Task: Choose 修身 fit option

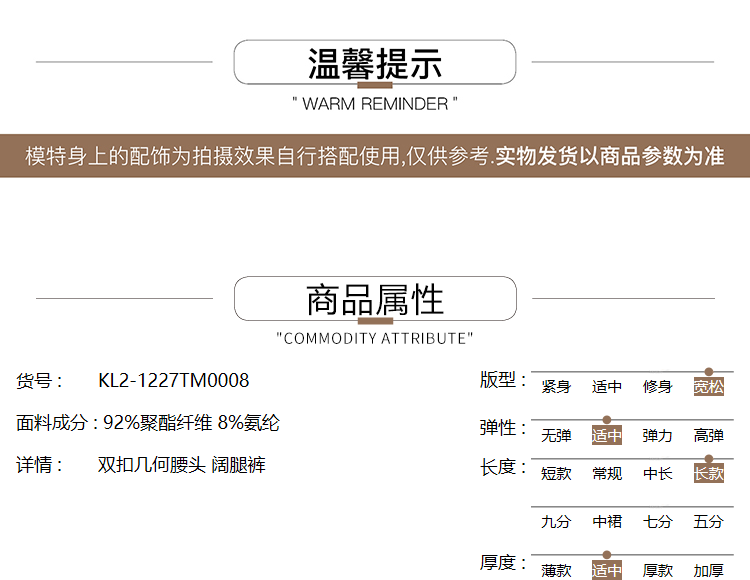Action: (x=657, y=387)
